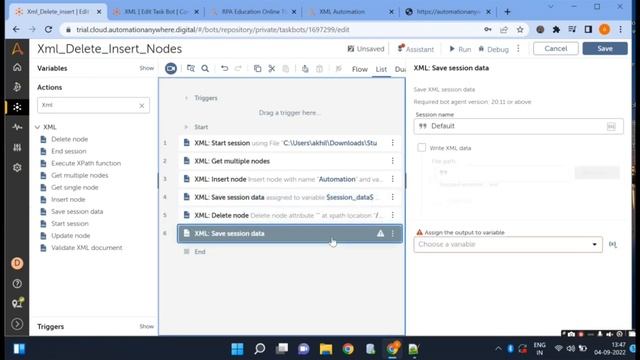The image size is (640, 360).
Task: Click the Actions search box
Action: click(x=93, y=105)
